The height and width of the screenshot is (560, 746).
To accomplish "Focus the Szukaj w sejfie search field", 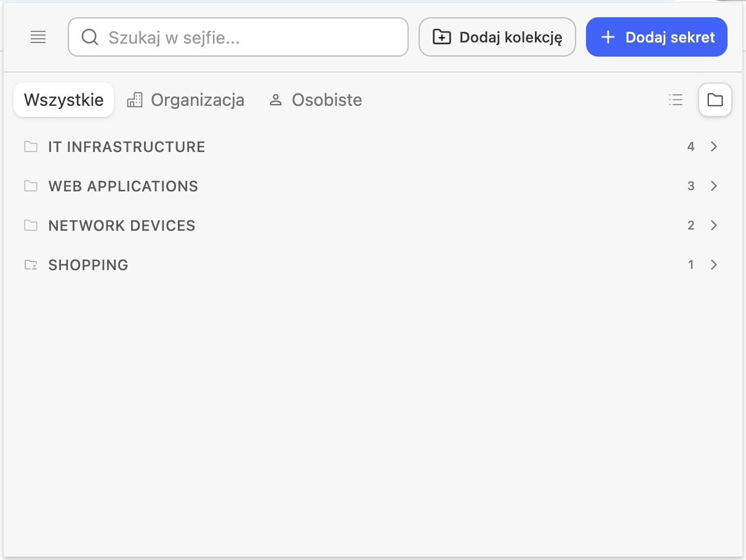I will pyautogui.click(x=238, y=37).
